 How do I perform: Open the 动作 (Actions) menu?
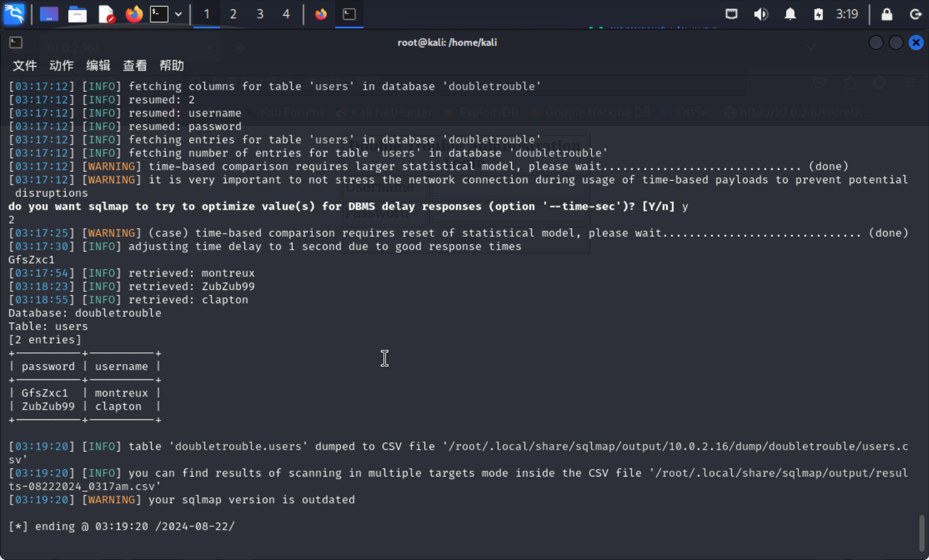tap(61, 65)
